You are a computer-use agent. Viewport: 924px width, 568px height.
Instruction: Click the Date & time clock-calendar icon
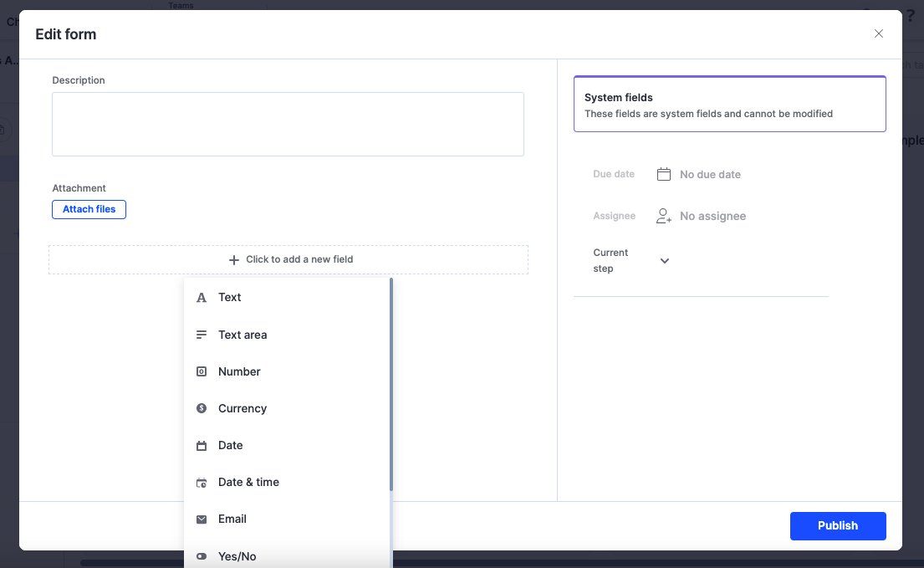202,483
